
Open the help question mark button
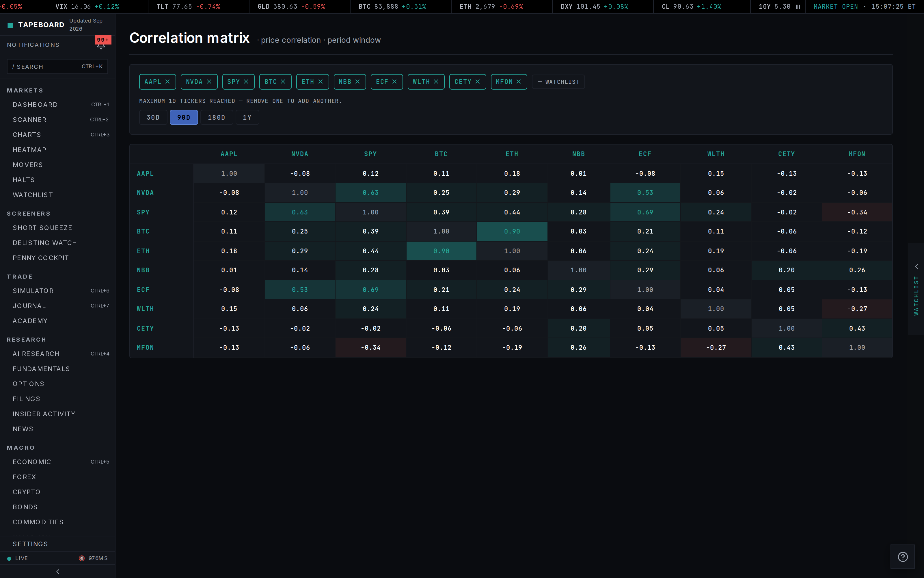[x=903, y=557]
